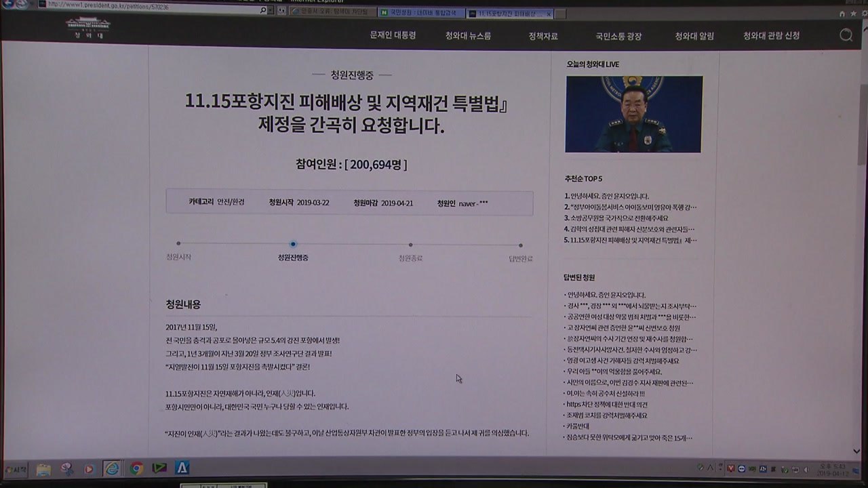
Task: Click the petition start date 2019-03-22
Action: (x=313, y=203)
